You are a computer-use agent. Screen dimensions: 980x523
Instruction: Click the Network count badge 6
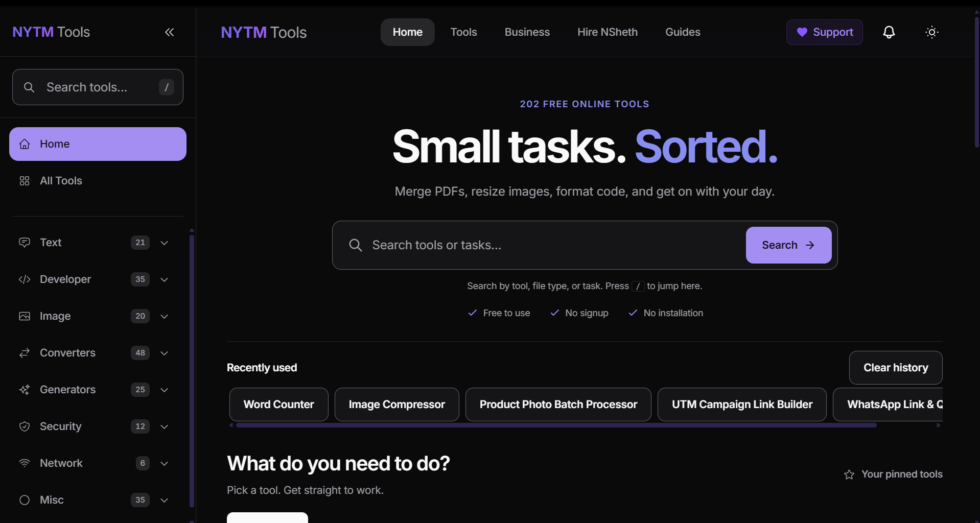tap(143, 463)
